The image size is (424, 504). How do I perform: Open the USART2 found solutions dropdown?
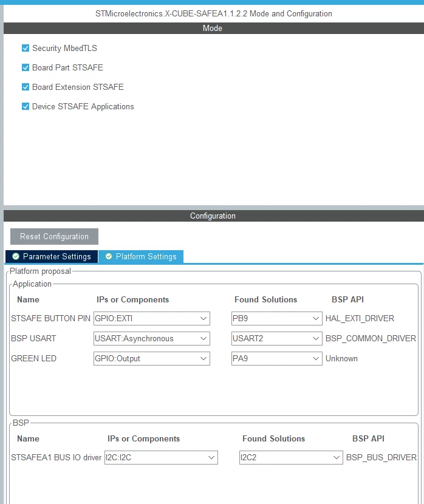click(x=277, y=338)
